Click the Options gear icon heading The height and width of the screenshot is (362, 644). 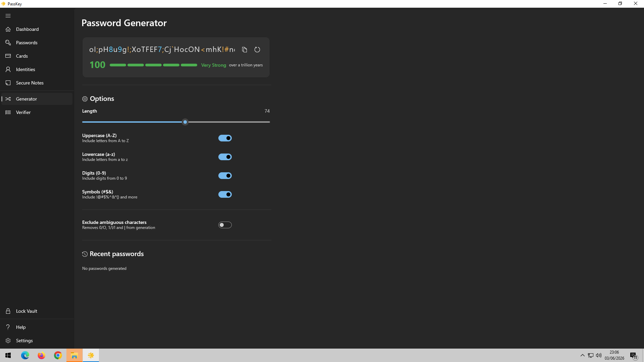pyautogui.click(x=85, y=99)
